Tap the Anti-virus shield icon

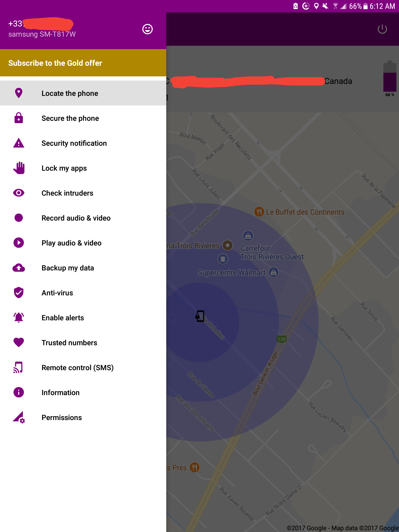click(19, 292)
